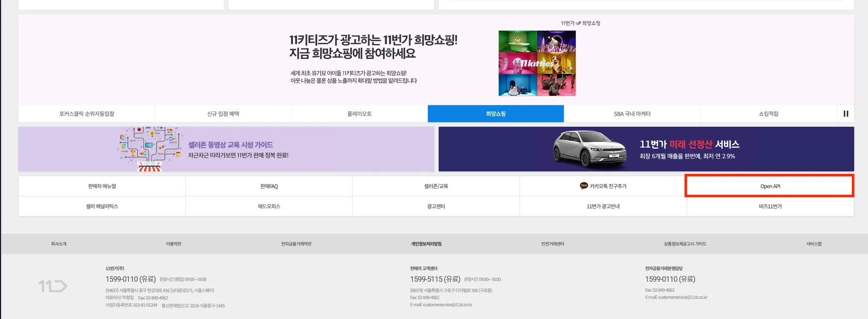868x319 pixels.
Task: Click the 11번가 희망쇼핑 logo above the kitties image
Action: tap(580, 23)
